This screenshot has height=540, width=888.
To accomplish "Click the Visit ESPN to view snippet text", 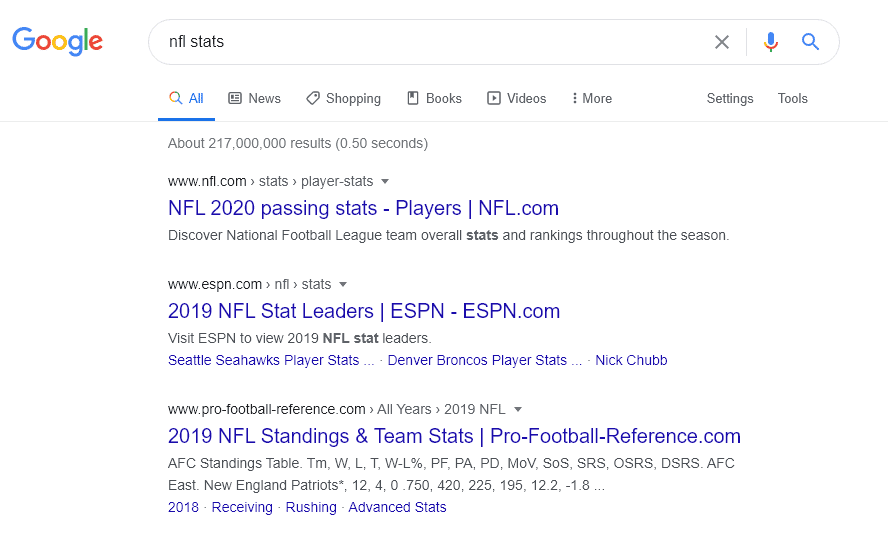I will point(300,338).
